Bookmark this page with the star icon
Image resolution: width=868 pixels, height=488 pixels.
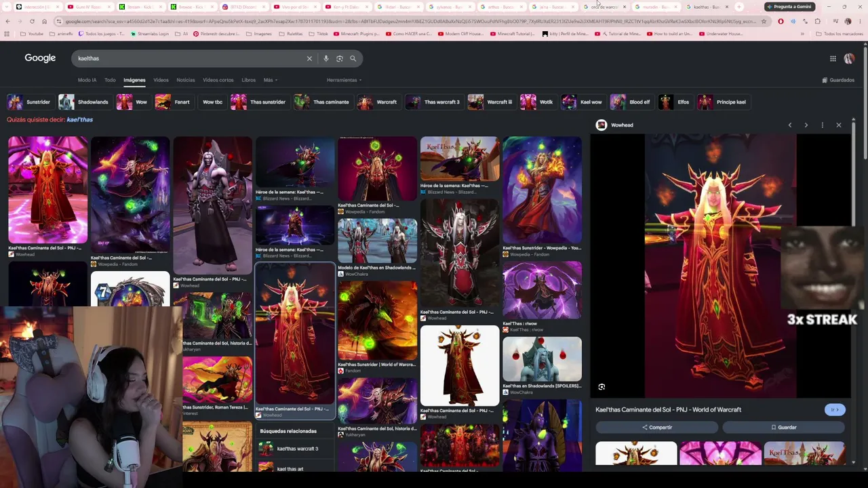click(764, 21)
